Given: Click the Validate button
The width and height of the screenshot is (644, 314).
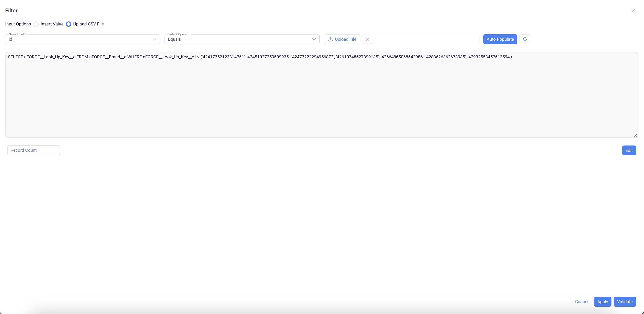Looking at the screenshot, I should click(625, 302).
